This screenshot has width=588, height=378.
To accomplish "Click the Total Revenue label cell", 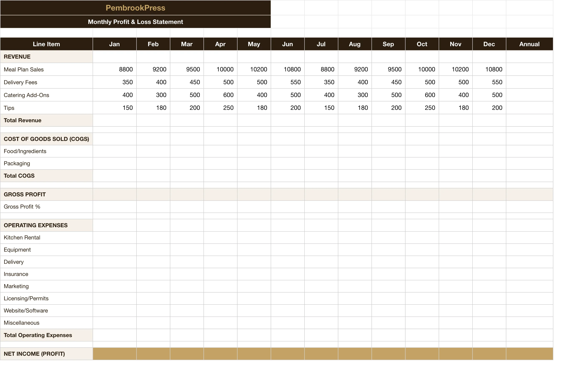I will coord(46,120).
